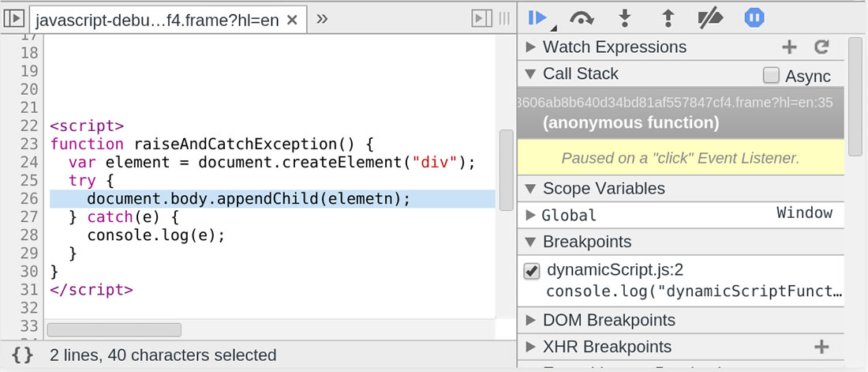Screen dimensions: 868x372
Task: Resume script execution with the play button
Action: pyautogui.click(x=539, y=17)
